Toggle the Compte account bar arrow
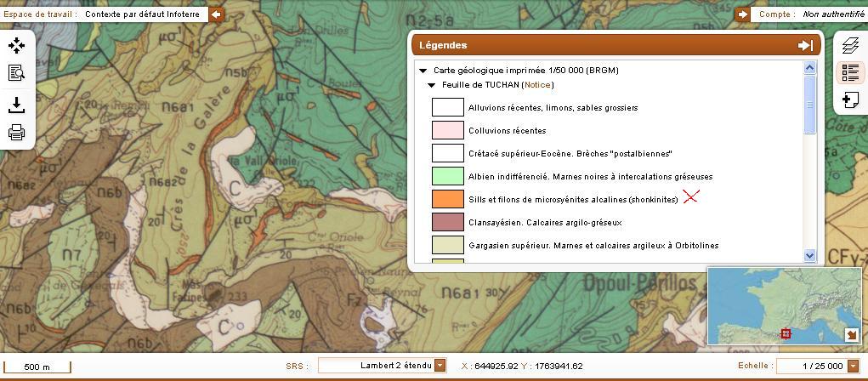Image resolution: width=868 pixels, height=381 pixels. [743, 14]
